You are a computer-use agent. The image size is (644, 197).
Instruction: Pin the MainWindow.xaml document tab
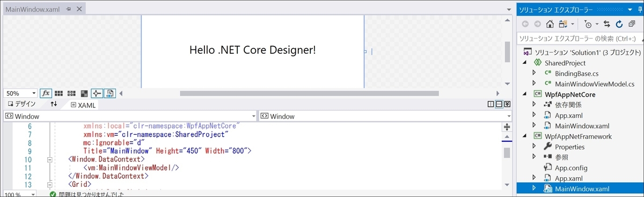[68, 10]
